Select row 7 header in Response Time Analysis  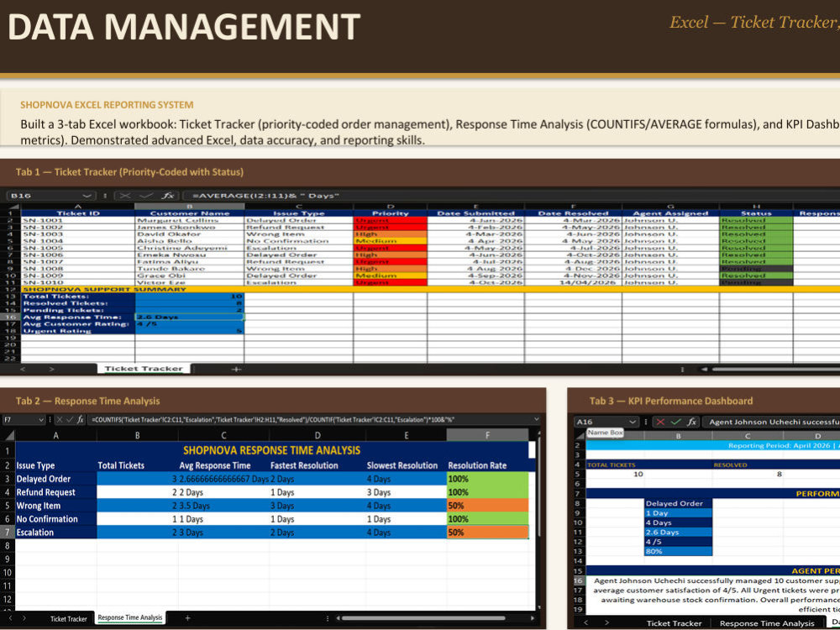point(8,533)
